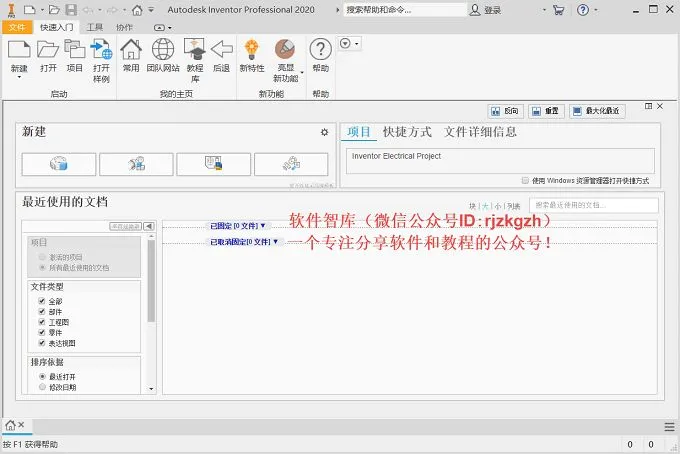Click the Home icon in quick access toolbar
Viewport: 680px width, 454px height.
(137, 10)
